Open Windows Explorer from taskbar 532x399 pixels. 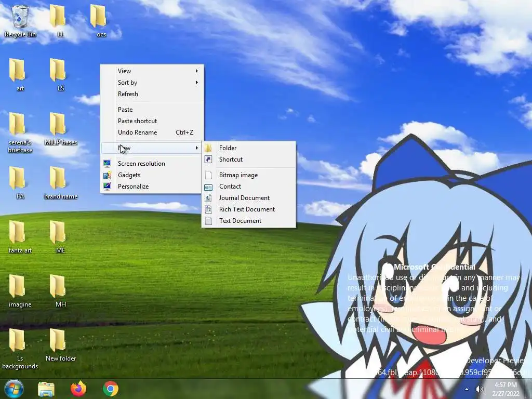46,389
